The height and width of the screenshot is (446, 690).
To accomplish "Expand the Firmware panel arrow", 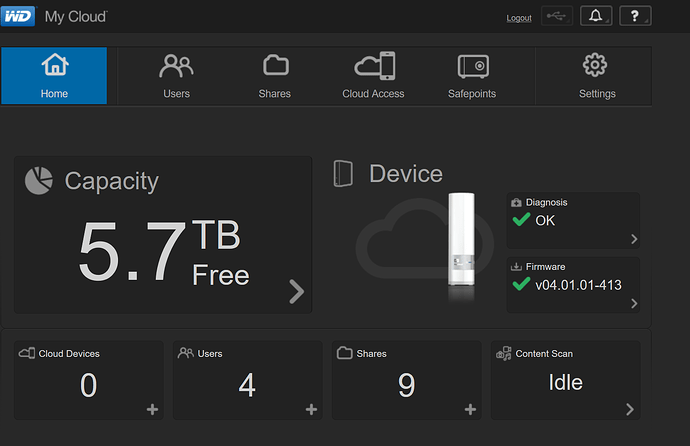I will pyautogui.click(x=634, y=303).
